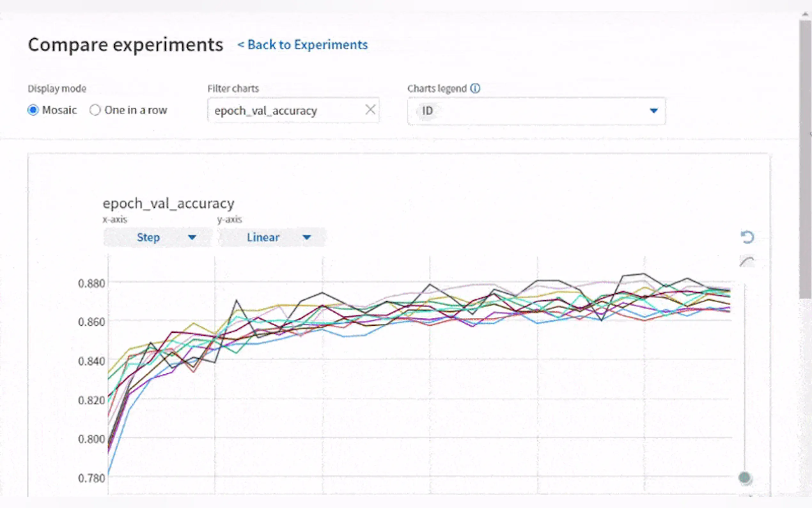Click the epoch_val_accuracy chart title
Viewport: 812px width, 508px height.
(x=168, y=203)
